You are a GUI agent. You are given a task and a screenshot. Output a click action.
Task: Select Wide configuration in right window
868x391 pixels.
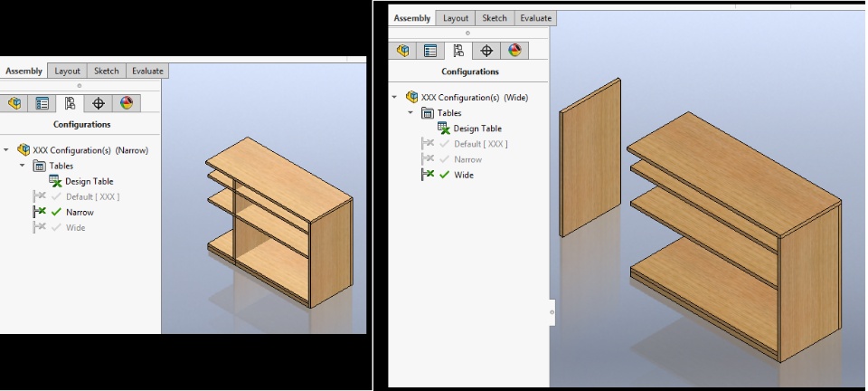[463, 175]
